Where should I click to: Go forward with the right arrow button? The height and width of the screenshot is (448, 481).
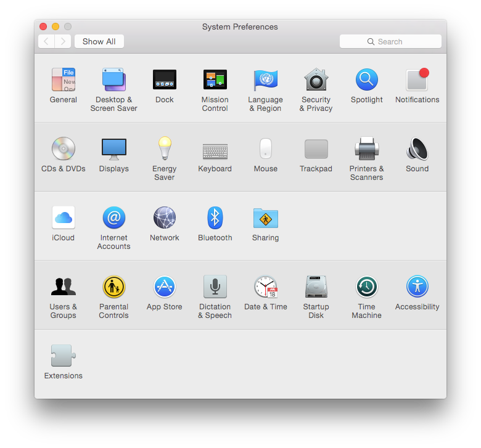[x=63, y=41]
